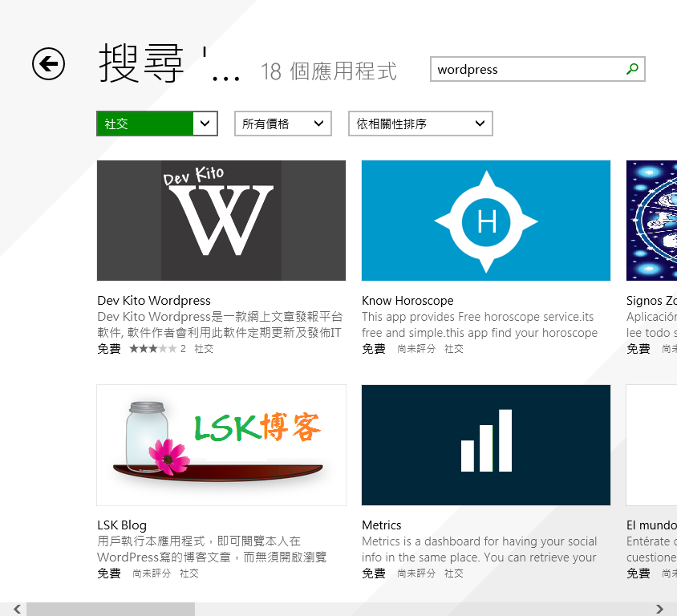Screen dimensions: 677x616
Task: Click 尚未評分 under Metrics
Action: pos(416,573)
